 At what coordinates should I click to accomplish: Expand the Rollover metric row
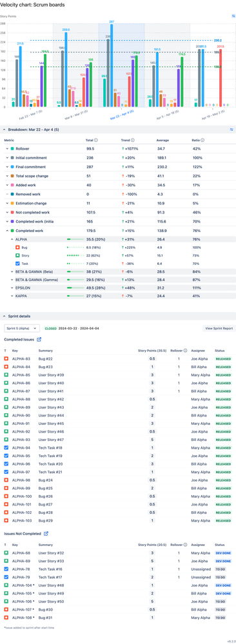(6, 149)
